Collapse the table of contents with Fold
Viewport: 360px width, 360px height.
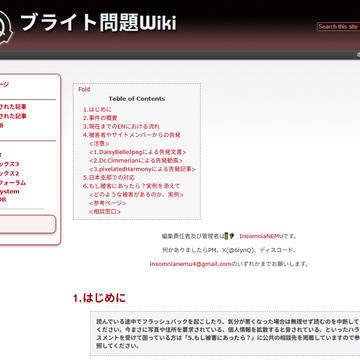pyautogui.click(x=84, y=89)
